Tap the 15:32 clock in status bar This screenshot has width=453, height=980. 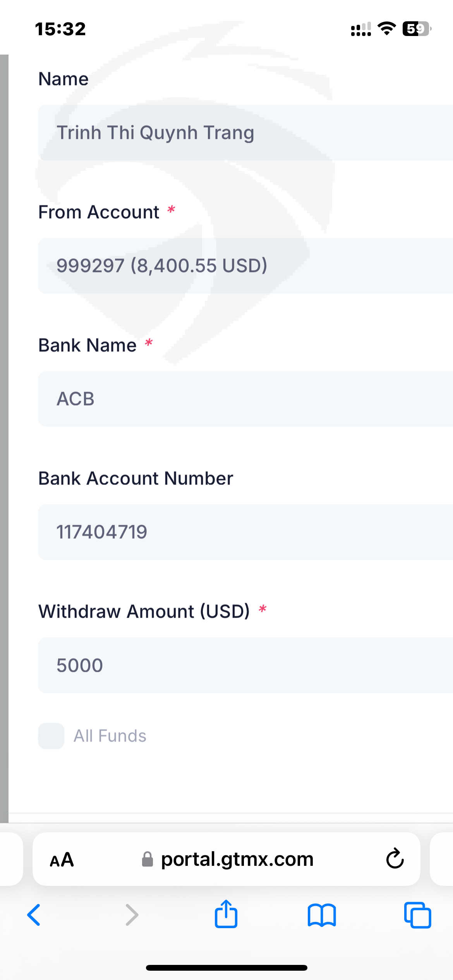pyautogui.click(x=60, y=29)
